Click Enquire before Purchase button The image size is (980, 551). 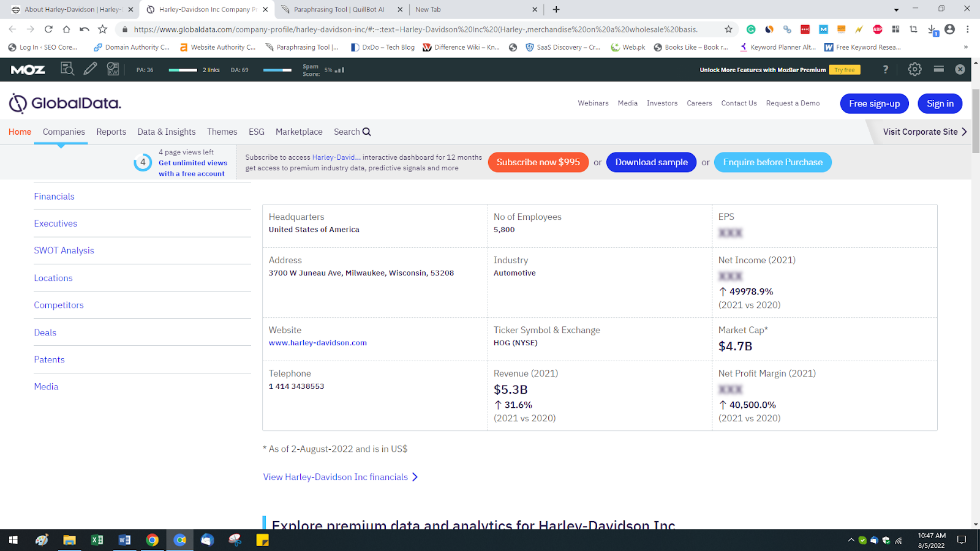[773, 162]
